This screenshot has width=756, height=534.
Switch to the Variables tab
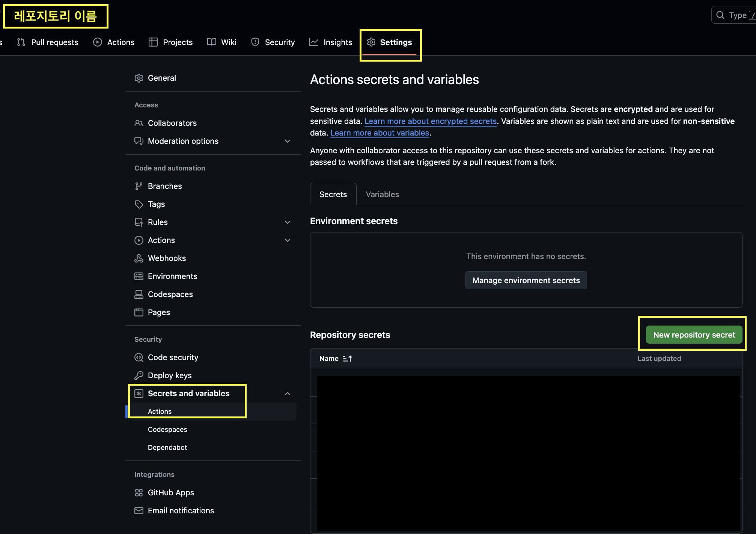pyautogui.click(x=382, y=195)
